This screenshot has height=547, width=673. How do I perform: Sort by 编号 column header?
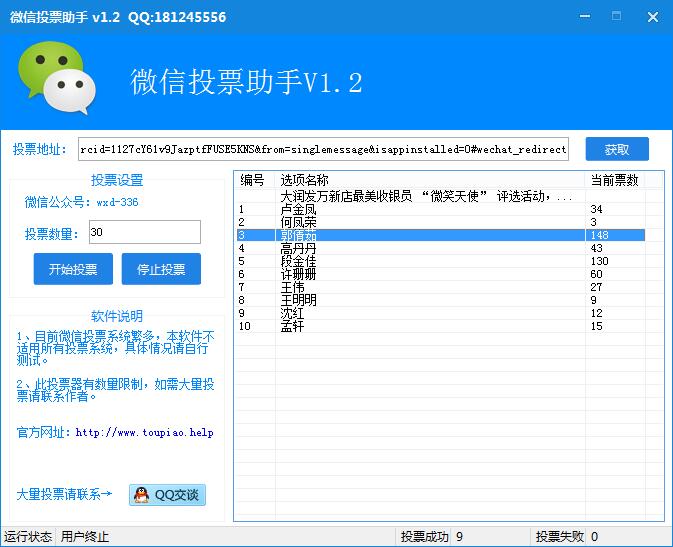[x=254, y=180]
